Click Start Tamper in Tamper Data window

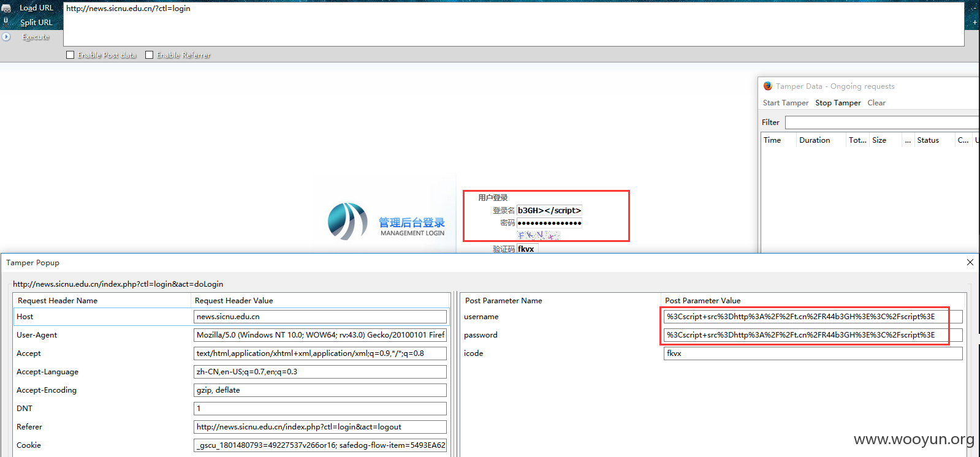coord(785,103)
